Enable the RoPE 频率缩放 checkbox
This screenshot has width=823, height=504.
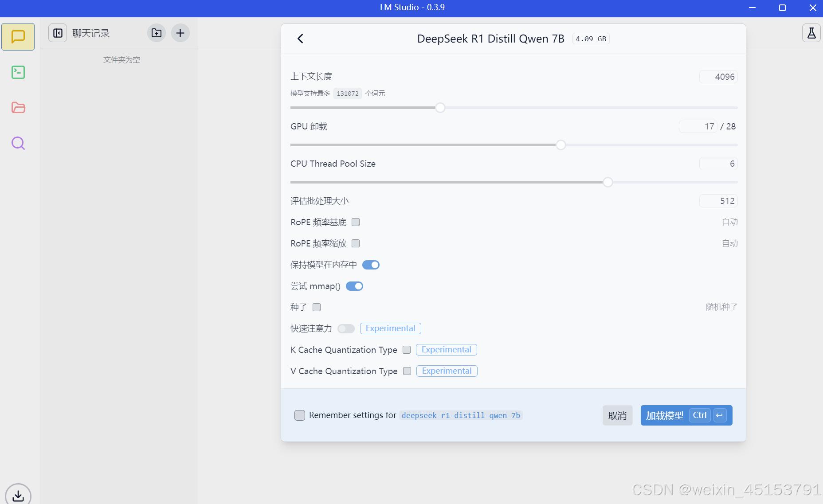click(x=356, y=243)
